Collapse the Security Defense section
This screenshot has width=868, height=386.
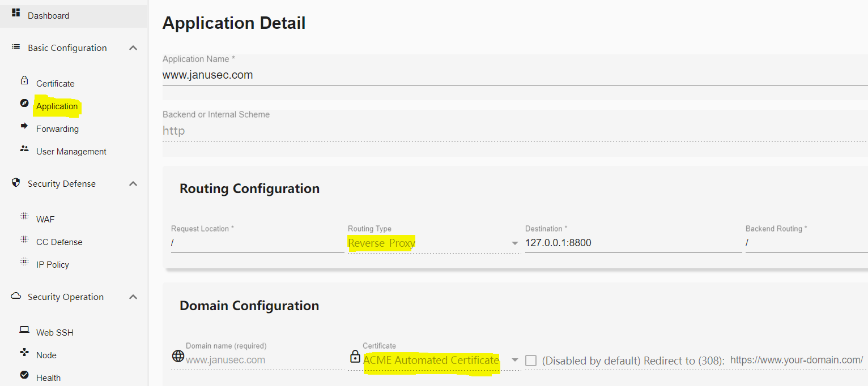click(x=133, y=184)
